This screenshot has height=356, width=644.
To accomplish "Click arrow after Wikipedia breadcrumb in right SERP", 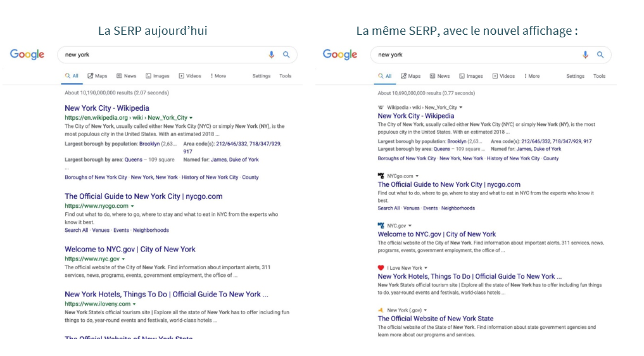I will point(461,107).
